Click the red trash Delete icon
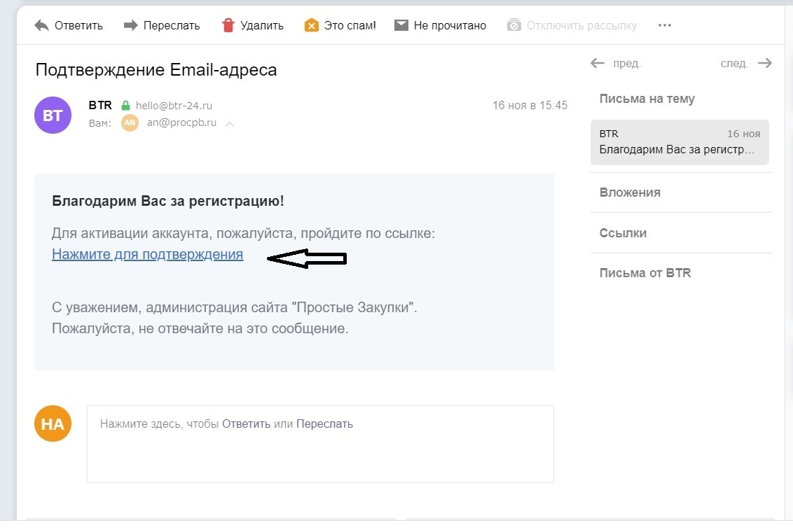Image resolution: width=793 pixels, height=532 pixels. [228, 25]
